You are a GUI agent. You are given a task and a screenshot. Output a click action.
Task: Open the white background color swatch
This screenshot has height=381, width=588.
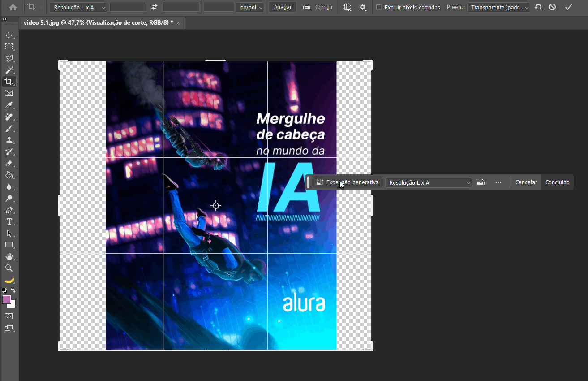[x=13, y=305]
